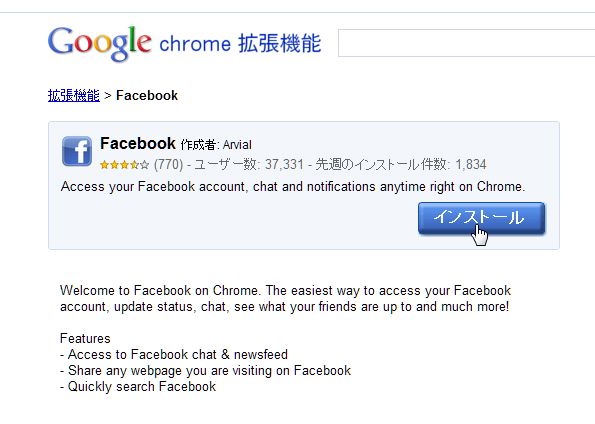Click the short extension description line
Screen dimensions: 595x424
pyautogui.click(x=293, y=187)
